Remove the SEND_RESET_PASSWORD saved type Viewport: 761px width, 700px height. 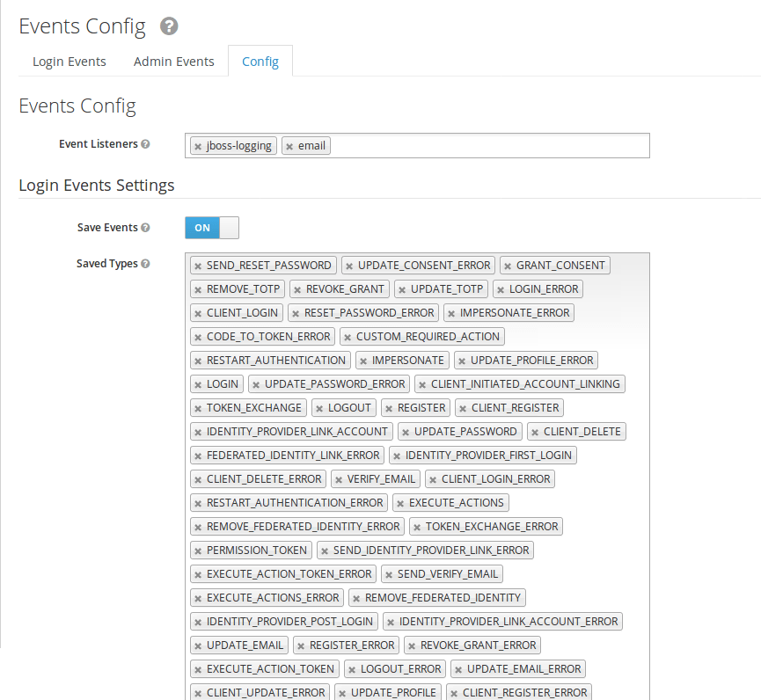click(200, 265)
